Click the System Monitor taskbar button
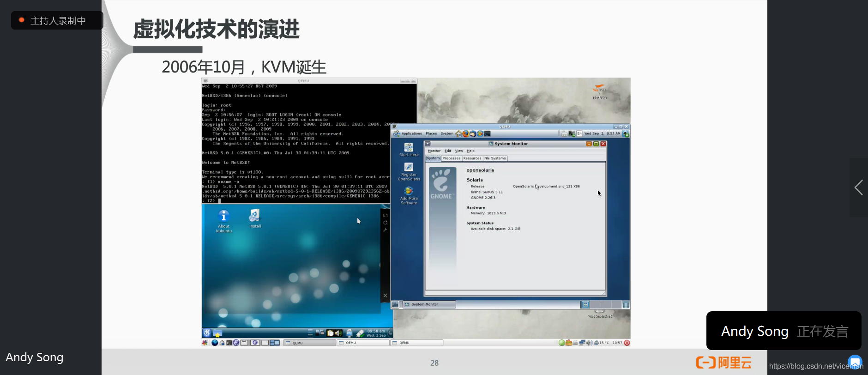This screenshot has height=375, width=868. [429, 304]
